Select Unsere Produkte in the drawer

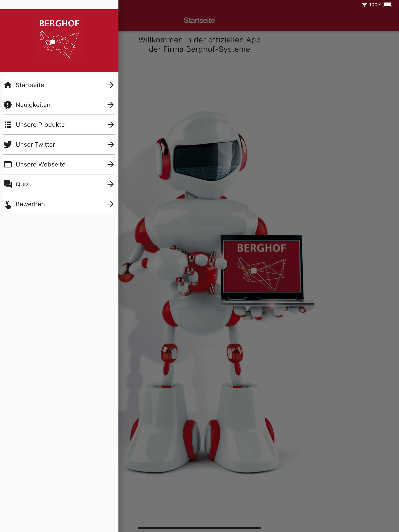pyautogui.click(x=59, y=125)
